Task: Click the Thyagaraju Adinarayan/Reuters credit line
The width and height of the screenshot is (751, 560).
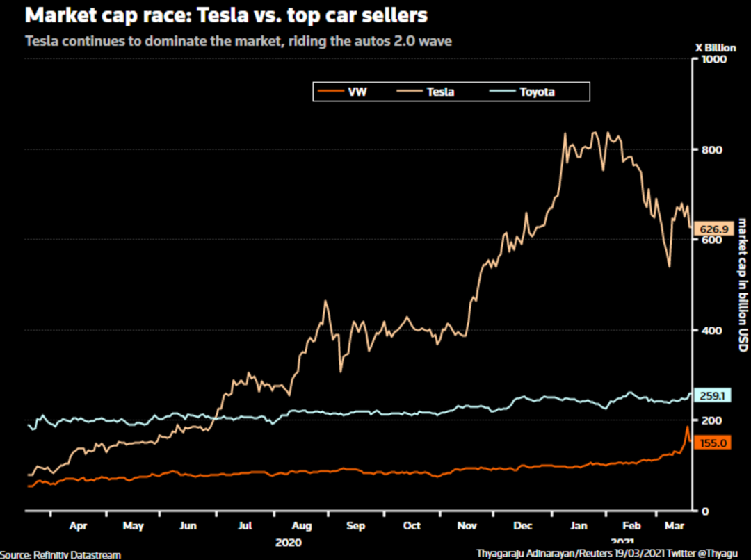Action: [607, 554]
